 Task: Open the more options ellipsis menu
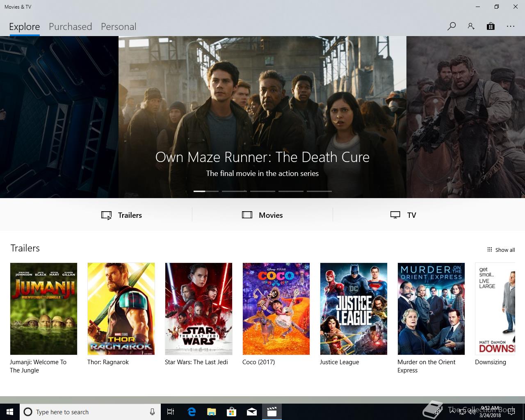coord(510,26)
